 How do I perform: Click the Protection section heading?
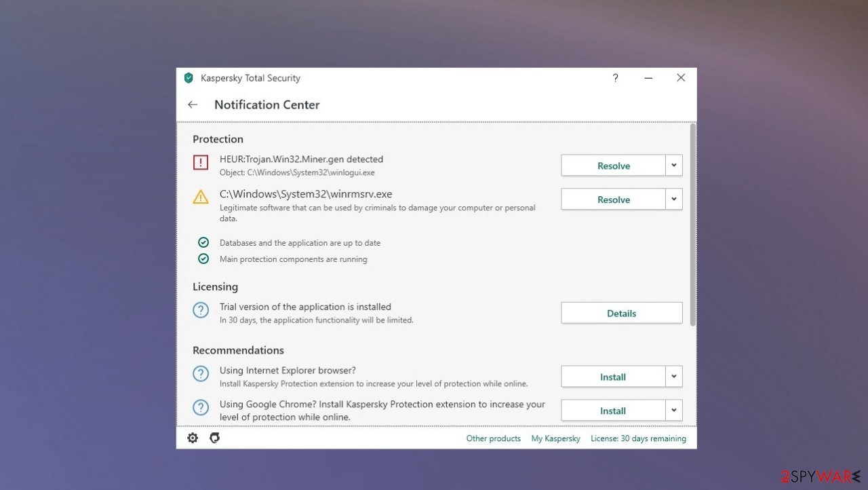(218, 139)
